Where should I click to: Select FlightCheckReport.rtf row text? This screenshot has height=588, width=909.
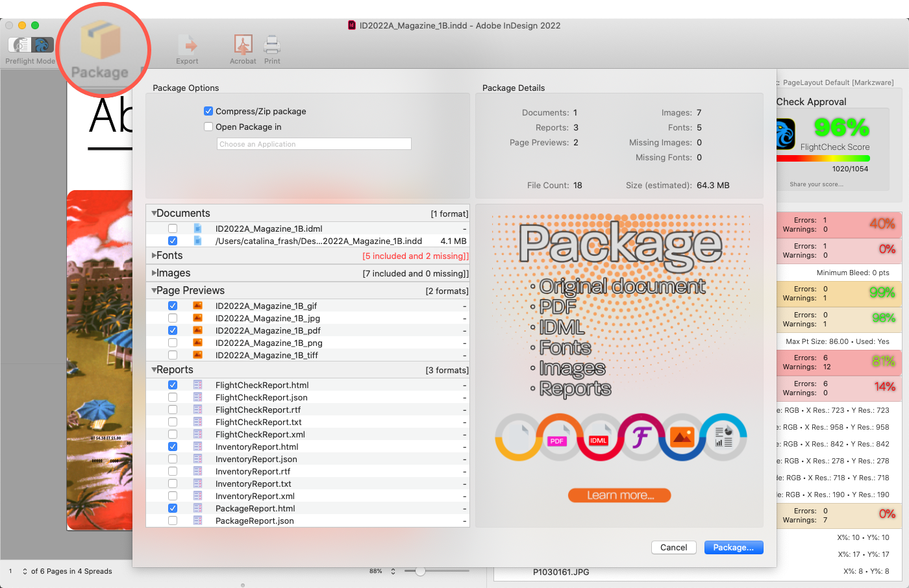(258, 410)
